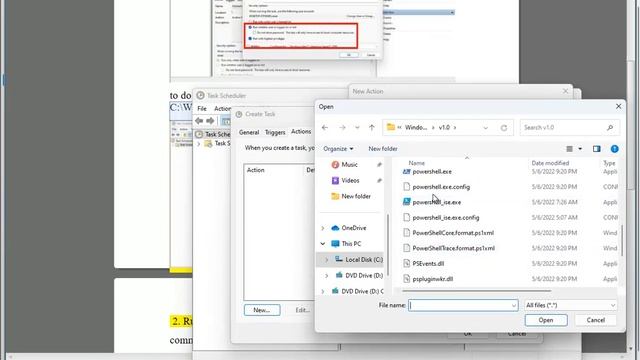Click the Open button
Screen dimensions: 640x360
click(x=546, y=320)
